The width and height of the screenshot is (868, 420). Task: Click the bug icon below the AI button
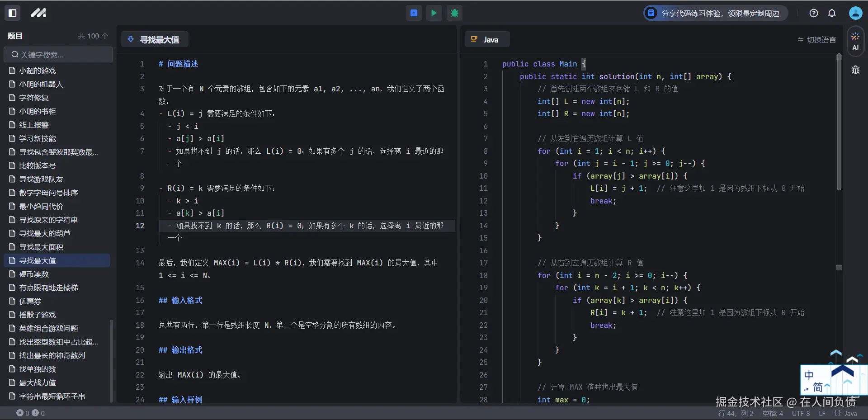tap(855, 70)
